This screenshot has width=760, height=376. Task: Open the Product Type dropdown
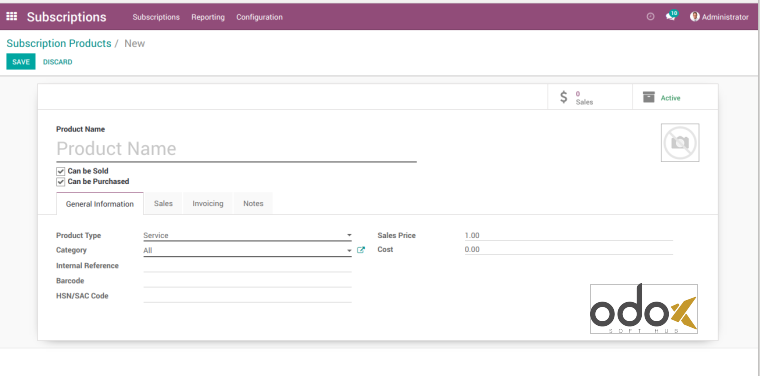click(247, 235)
